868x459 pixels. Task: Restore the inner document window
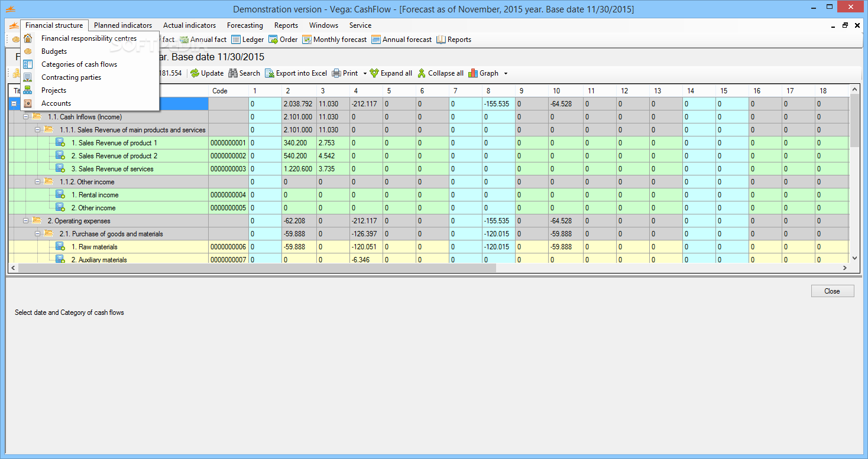coord(845,25)
